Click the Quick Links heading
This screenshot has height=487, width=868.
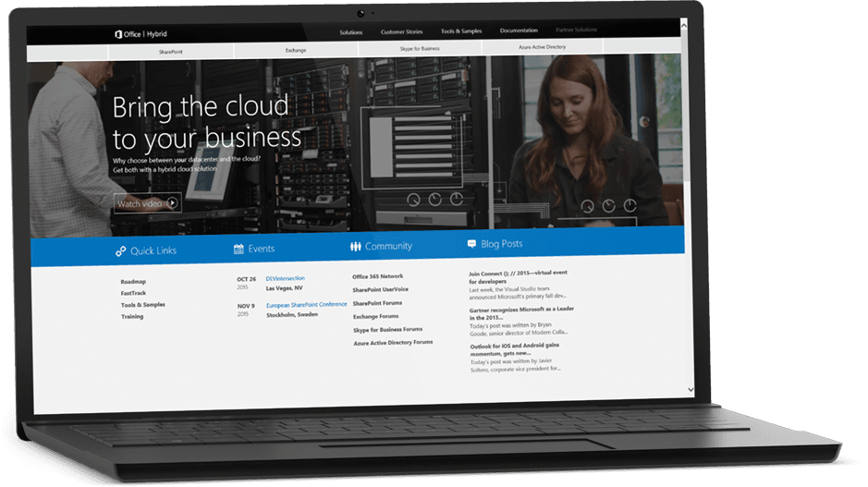153,250
